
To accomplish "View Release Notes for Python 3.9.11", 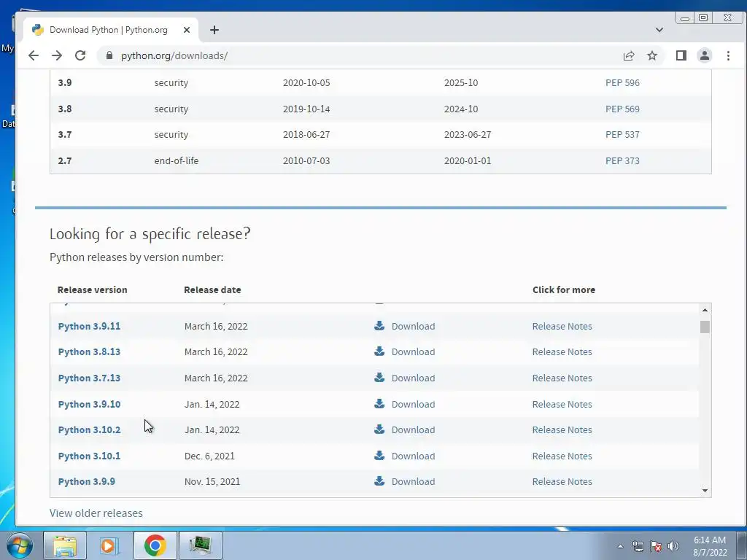I will point(562,326).
